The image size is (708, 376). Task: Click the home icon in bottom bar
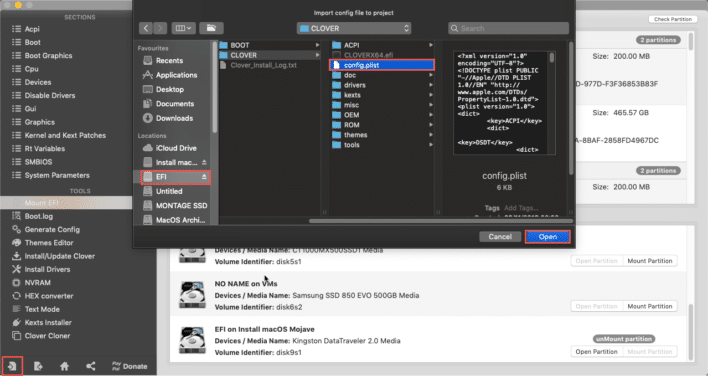pyautogui.click(x=65, y=366)
